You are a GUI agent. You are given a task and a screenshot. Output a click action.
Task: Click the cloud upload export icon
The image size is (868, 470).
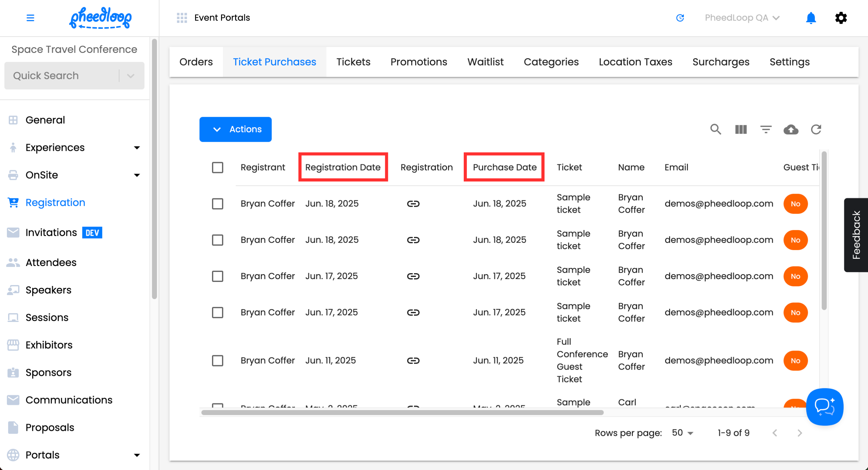[790, 129]
